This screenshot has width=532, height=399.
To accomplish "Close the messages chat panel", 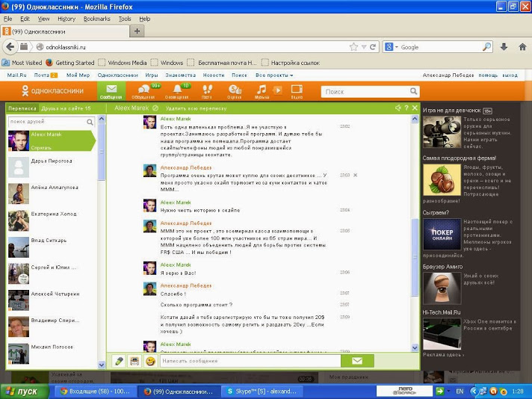I will point(415,108).
